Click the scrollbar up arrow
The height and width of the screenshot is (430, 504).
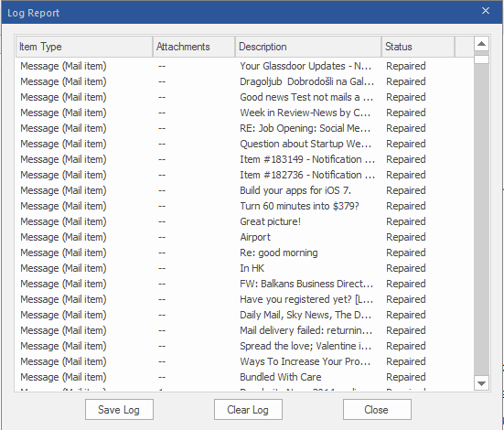click(481, 43)
